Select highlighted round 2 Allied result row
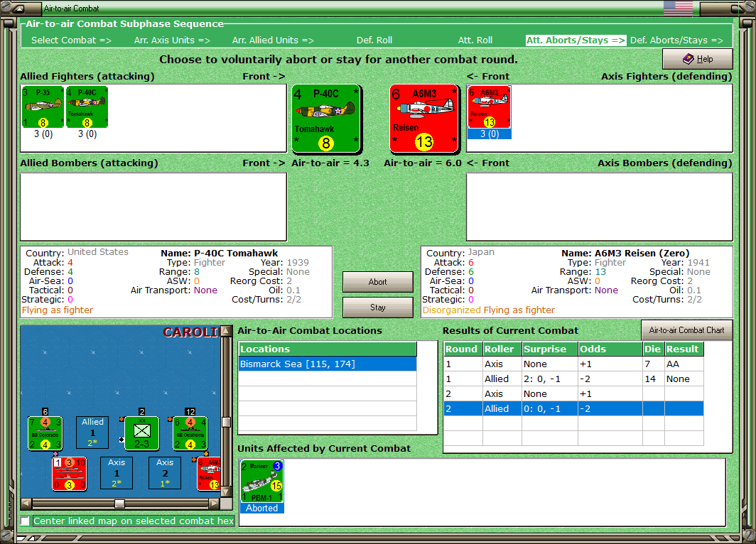This screenshot has width=756, height=544. 573,408
